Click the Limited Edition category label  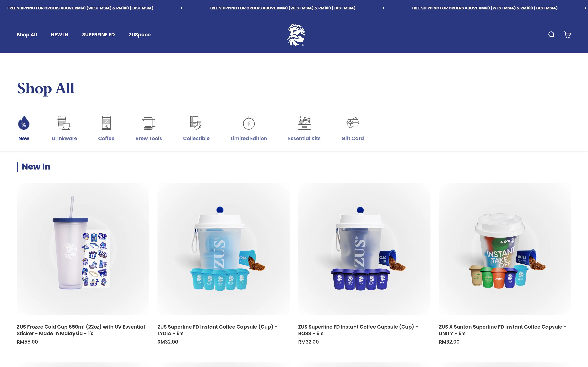coord(249,138)
